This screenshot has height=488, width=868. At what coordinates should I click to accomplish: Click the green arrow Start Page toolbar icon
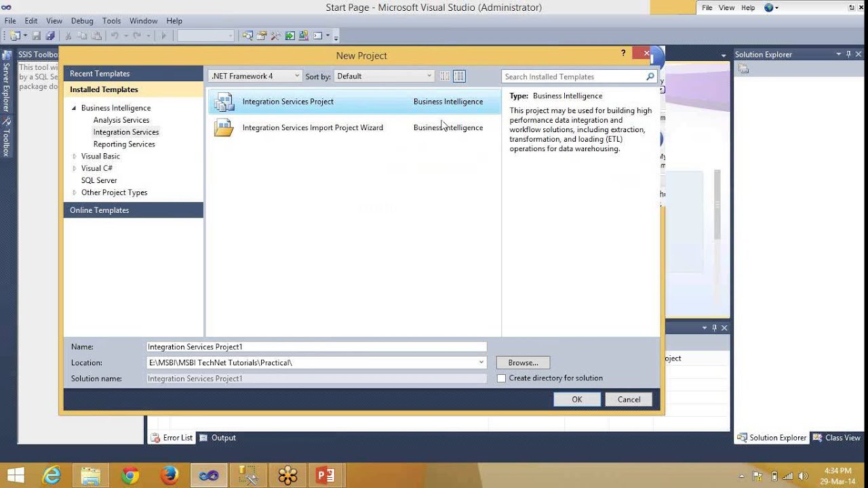click(290, 35)
